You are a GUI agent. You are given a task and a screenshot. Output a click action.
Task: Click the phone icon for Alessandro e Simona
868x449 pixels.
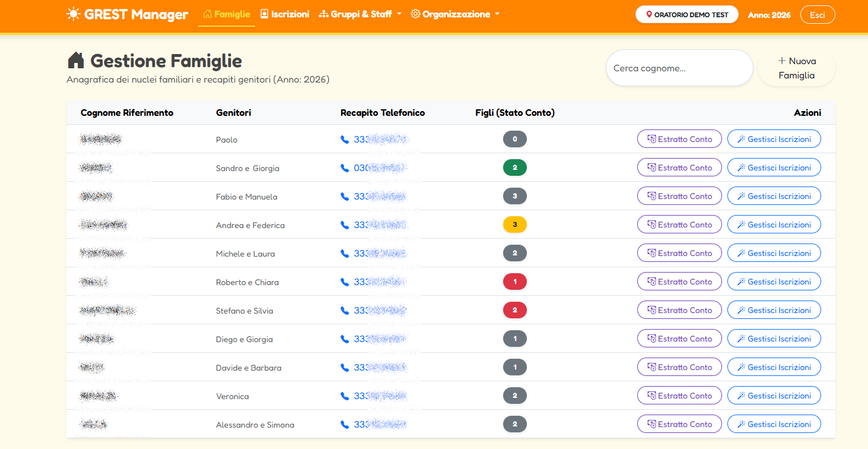click(345, 425)
